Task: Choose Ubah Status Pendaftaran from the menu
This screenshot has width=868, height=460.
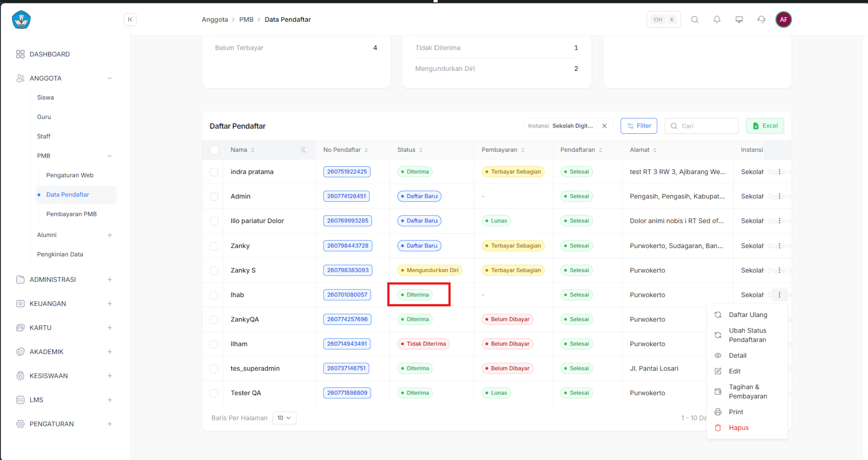Action: pos(747,335)
